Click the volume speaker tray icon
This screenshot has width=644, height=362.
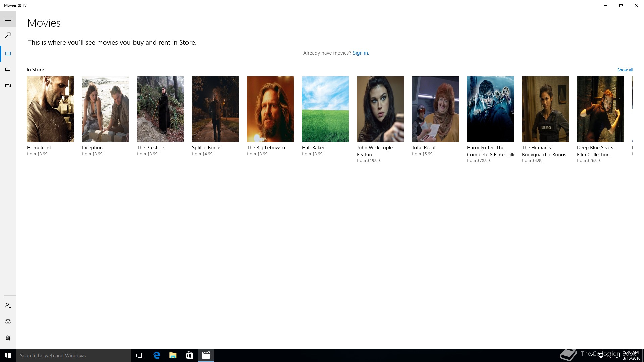pyautogui.click(x=608, y=355)
